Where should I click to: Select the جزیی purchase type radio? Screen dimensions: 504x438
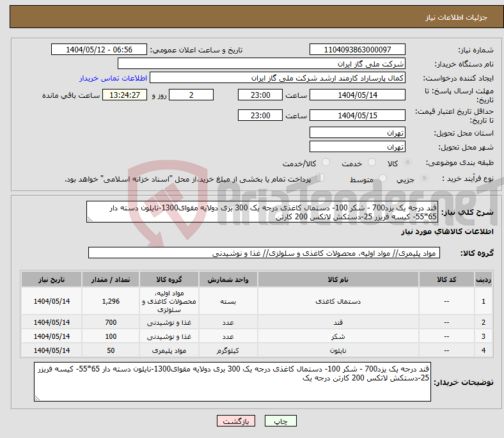424,178
